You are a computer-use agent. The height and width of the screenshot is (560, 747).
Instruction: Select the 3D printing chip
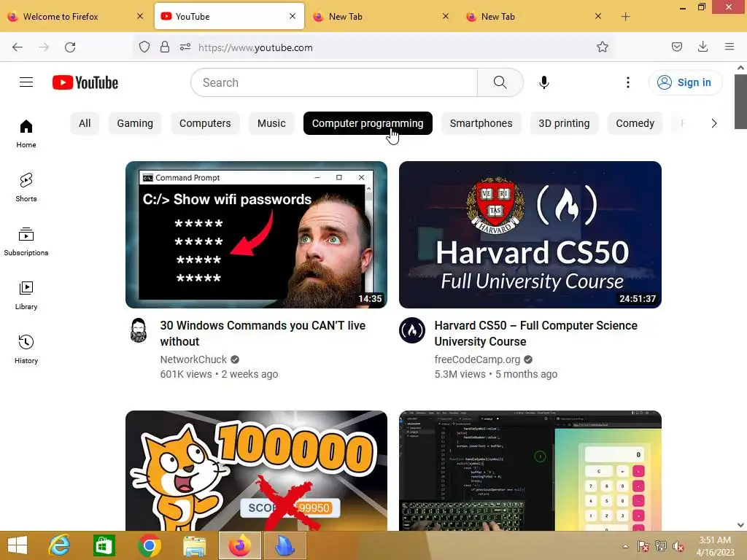tap(564, 123)
